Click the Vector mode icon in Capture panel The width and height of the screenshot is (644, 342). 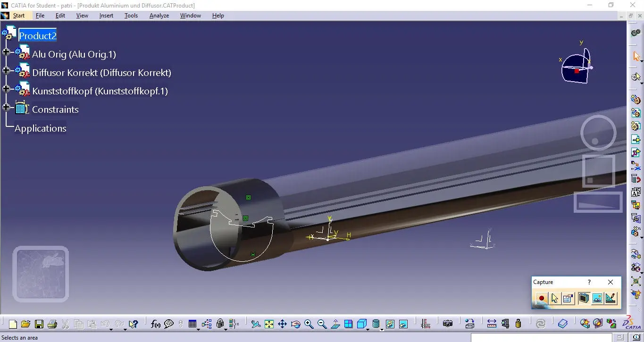coord(611,298)
